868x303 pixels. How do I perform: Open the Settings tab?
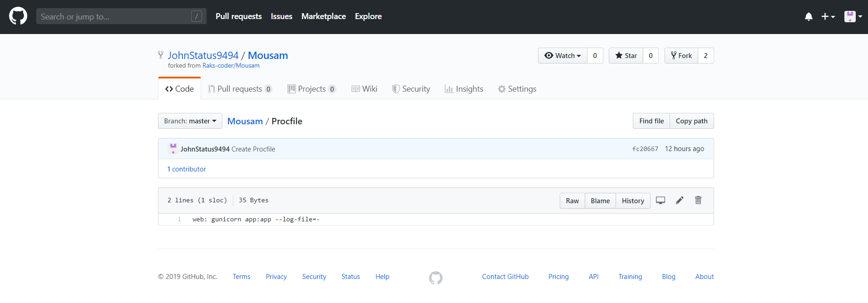pyautogui.click(x=517, y=89)
